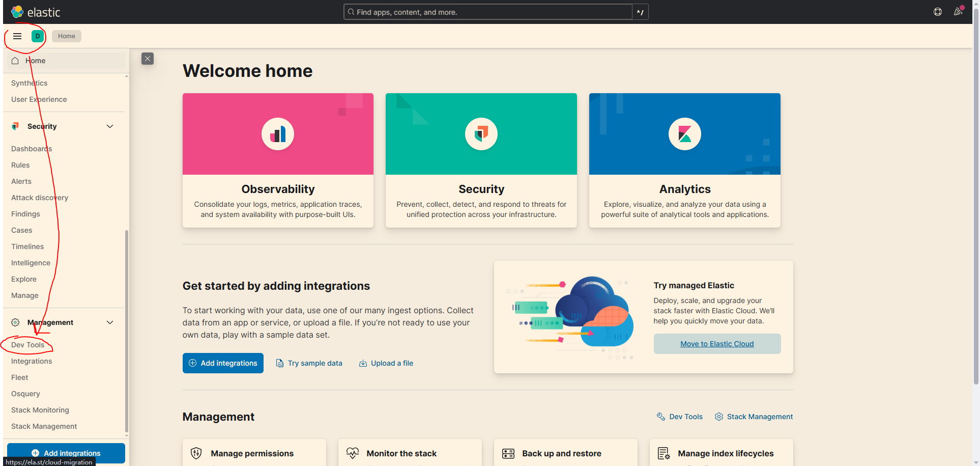Click the Security shield icon in the sidebar
The width and height of the screenshot is (980, 466).
click(15, 126)
